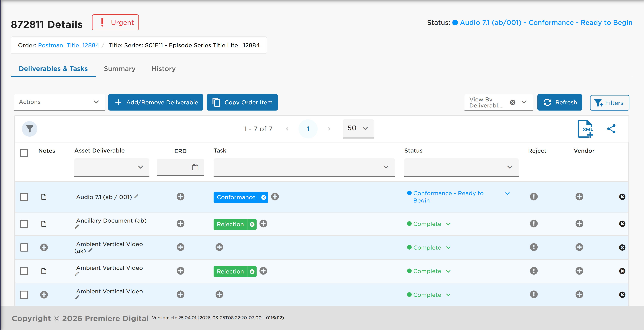This screenshot has height=330, width=644.
Task: Check the Audio 7.1 row checkbox
Action: (x=24, y=197)
